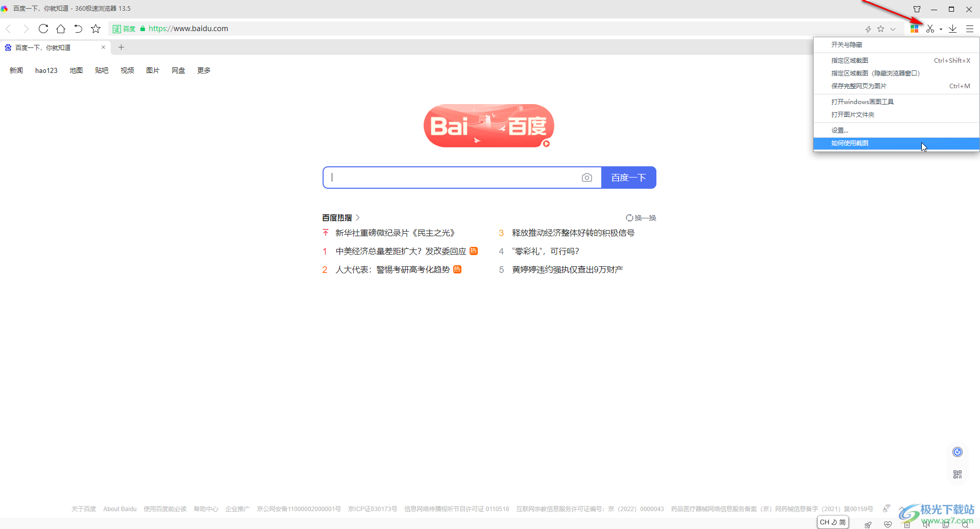Click the 百度 site certificate badge
The image size is (980, 529).
click(125, 29)
